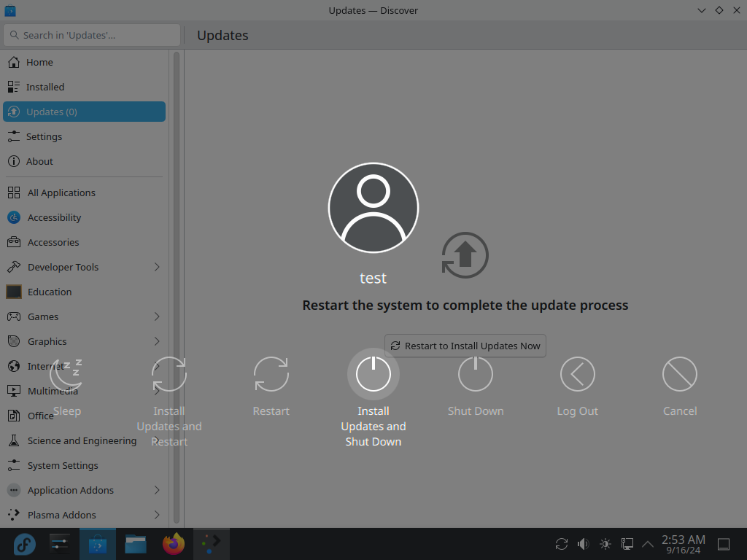Open updates notifier in system tray

562,544
